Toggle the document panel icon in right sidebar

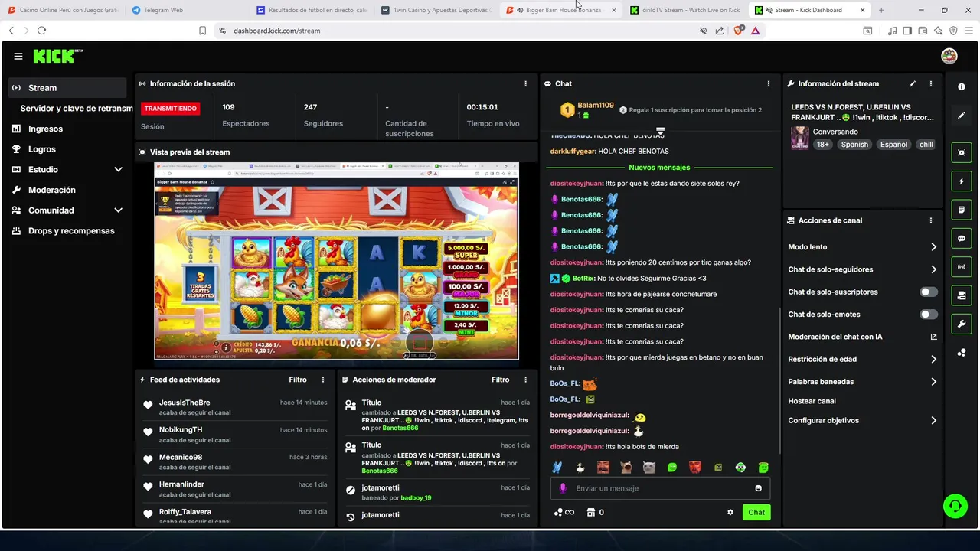click(962, 210)
